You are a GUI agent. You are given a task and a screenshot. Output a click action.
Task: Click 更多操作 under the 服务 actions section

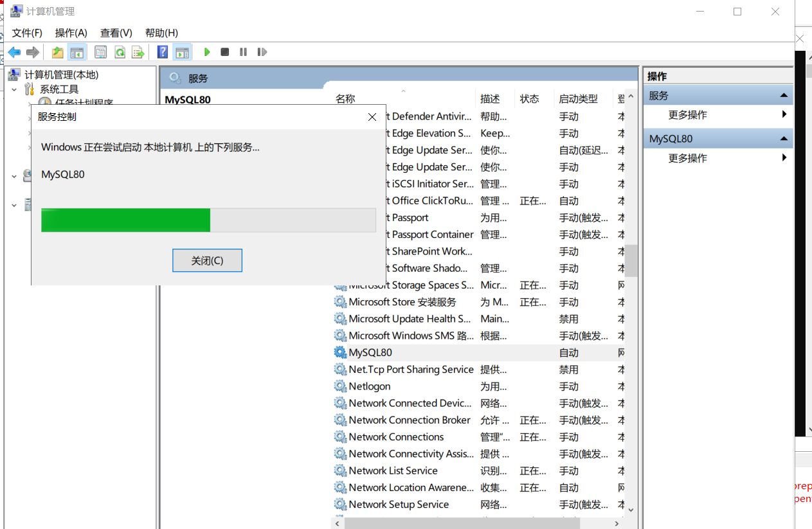point(687,114)
